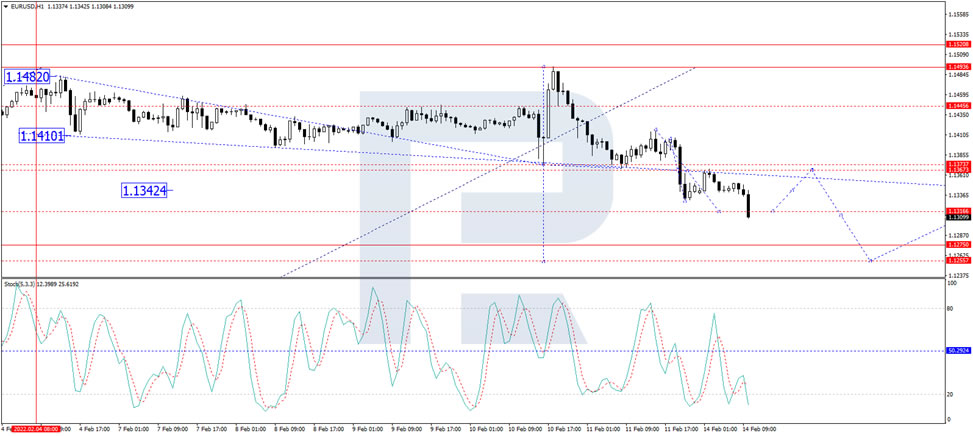Click 1.15585 on the price scale
Screen dimensions: 973x436
[x=957, y=14]
